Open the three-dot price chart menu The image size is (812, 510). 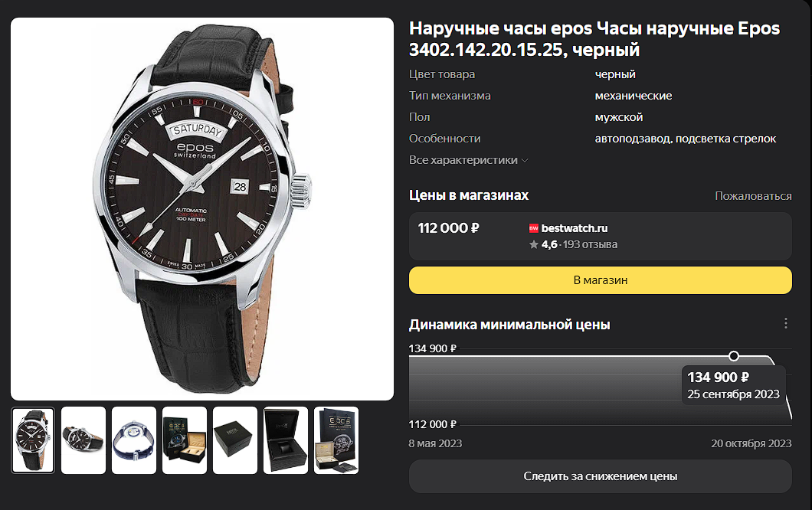click(786, 324)
